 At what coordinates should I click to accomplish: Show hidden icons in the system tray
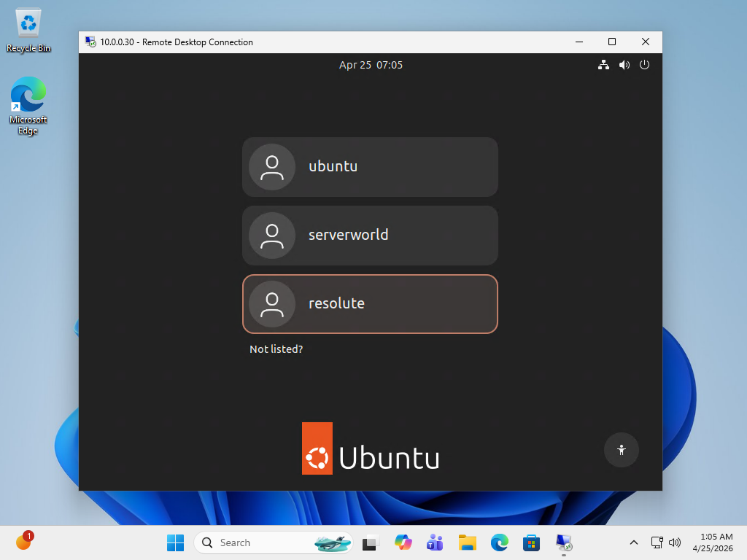(x=633, y=542)
